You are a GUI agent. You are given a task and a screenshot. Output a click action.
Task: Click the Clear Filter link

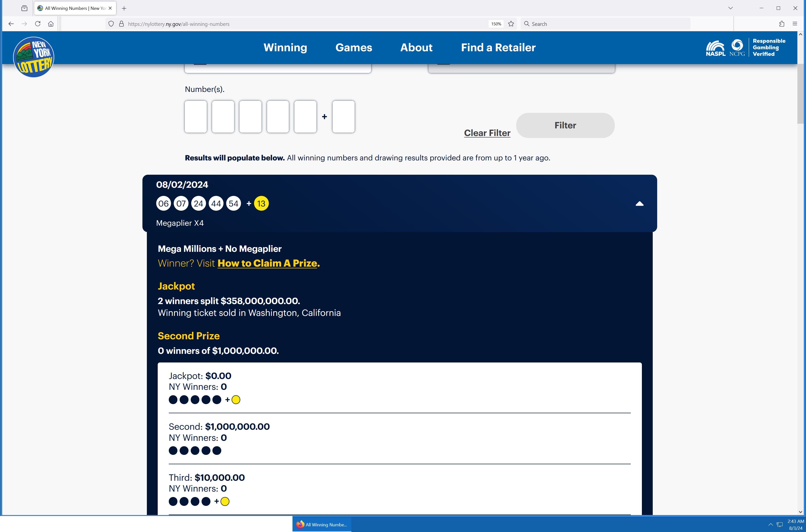pos(487,133)
